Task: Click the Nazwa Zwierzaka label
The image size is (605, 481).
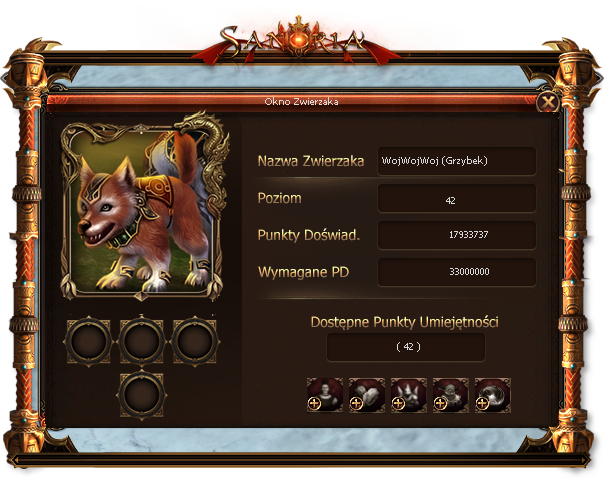Action: (x=311, y=161)
